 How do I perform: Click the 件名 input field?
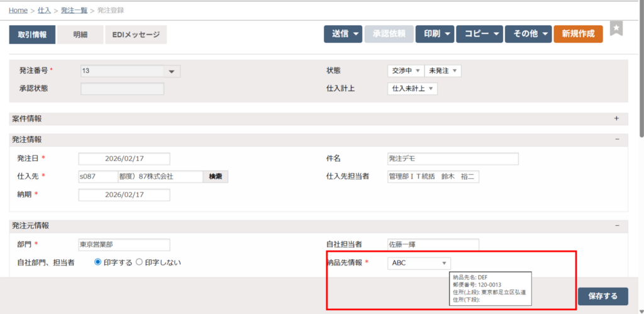coord(453,159)
